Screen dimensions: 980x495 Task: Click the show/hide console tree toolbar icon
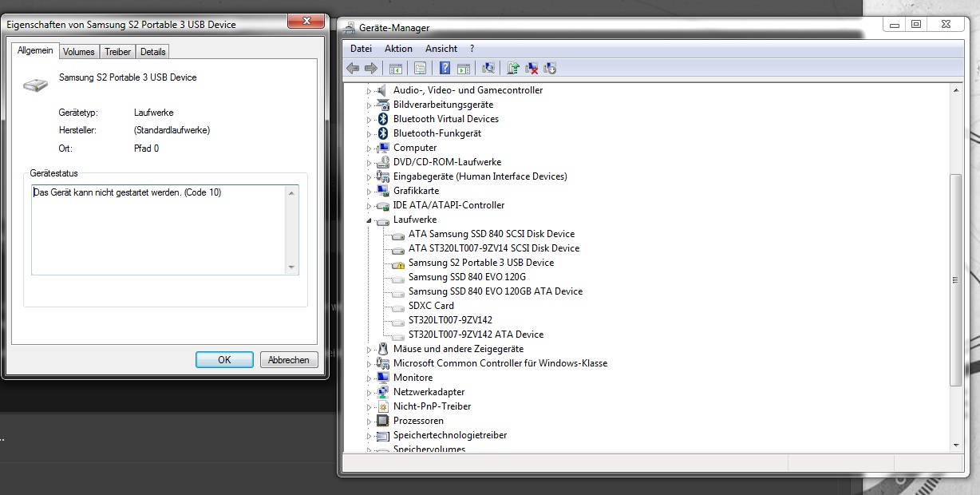pyautogui.click(x=395, y=69)
